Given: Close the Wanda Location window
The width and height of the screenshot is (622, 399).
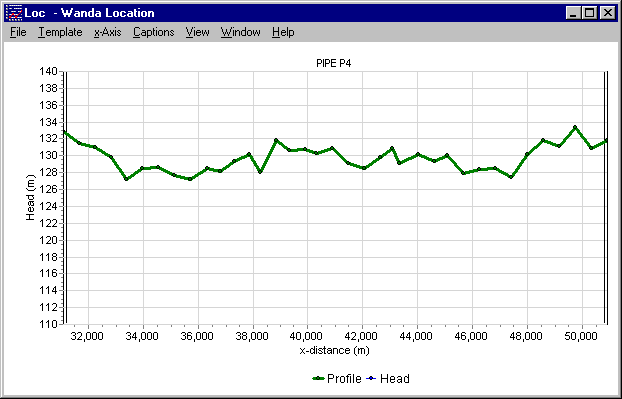Looking at the screenshot, I should pyautogui.click(x=607, y=13).
